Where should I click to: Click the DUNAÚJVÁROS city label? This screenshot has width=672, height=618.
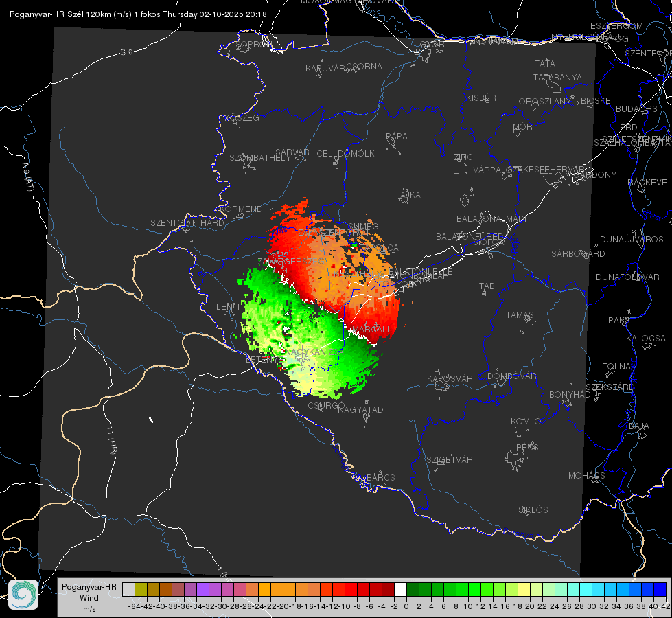coord(632,240)
